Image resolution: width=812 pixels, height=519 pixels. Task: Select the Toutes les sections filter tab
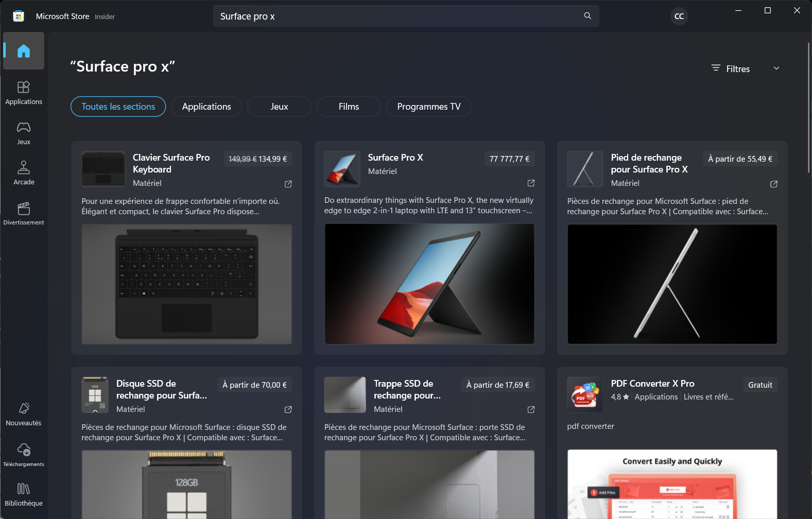click(x=118, y=107)
